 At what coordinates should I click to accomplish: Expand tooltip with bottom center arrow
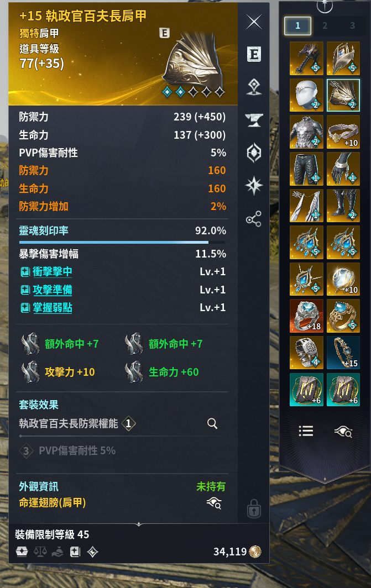click(139, 524)
